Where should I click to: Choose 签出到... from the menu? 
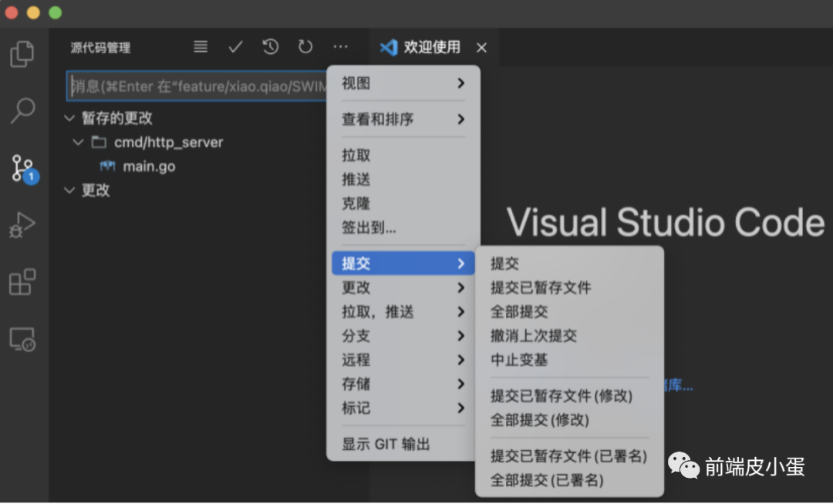(x=403, y=227)
